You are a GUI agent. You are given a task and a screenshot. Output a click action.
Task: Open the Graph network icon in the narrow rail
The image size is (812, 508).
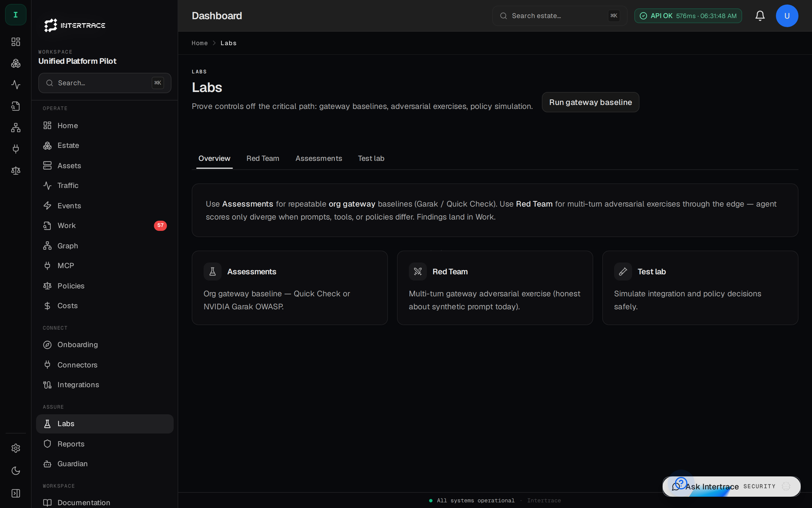coord(16,128)
